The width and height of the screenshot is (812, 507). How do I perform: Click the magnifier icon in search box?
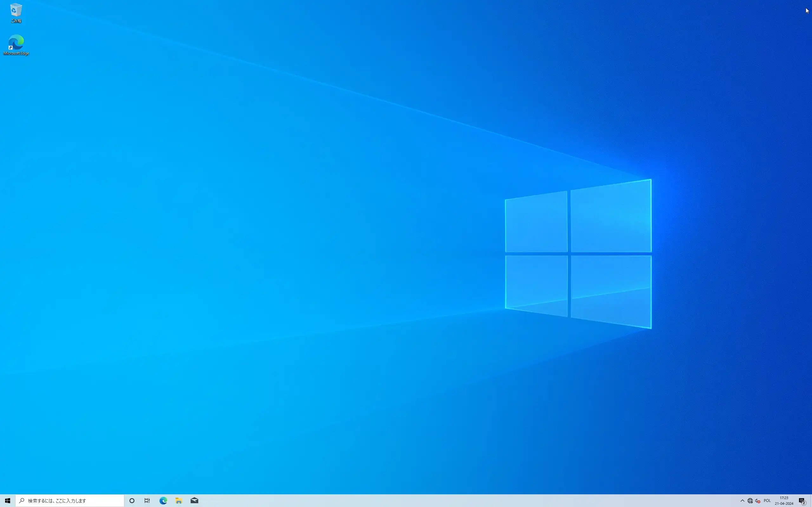(22, 501)
